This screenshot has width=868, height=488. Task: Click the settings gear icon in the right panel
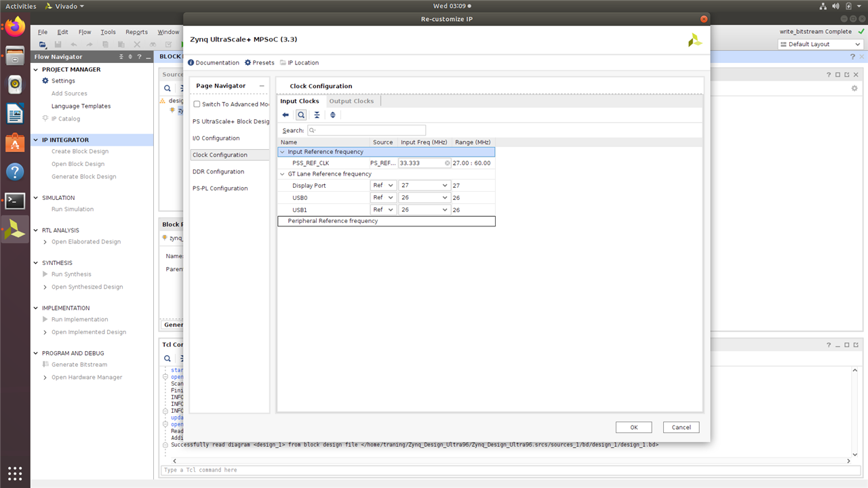coord(854,88)
